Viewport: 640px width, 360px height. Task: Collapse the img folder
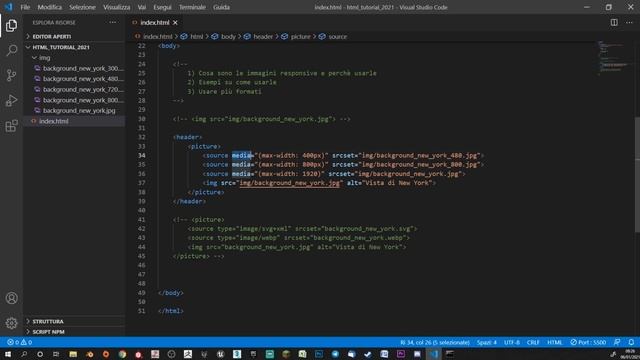point(74,58)
